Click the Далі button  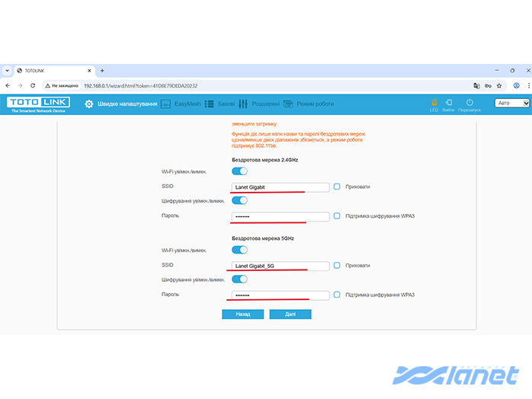[x=290, y=314]
